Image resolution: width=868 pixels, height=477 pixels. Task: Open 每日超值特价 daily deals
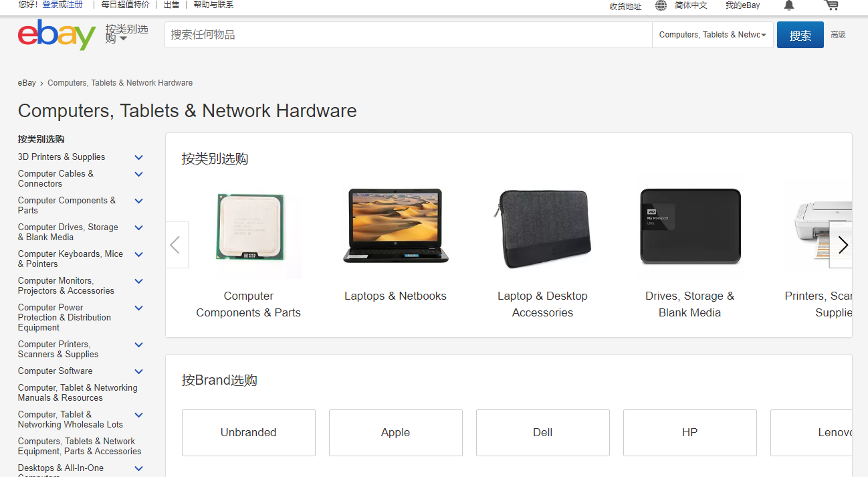pos(125,5)
